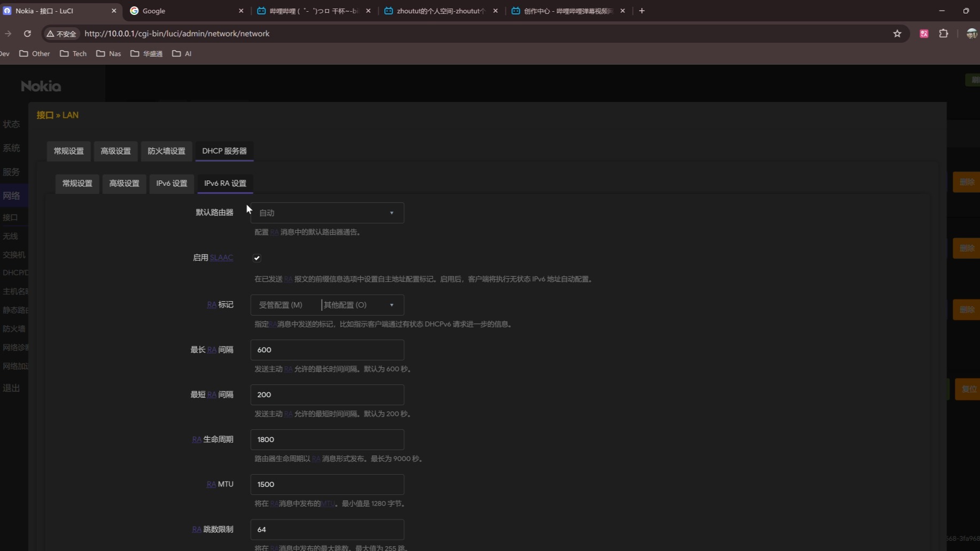The height and width of the screenshot is (551, 980).
Task: Select 防火墙 in the network submenu
Action: (14, 328)
